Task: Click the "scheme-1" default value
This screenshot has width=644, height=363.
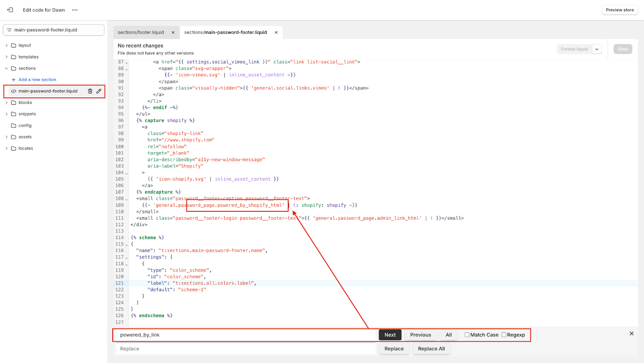Action: [x=192, y=290]
